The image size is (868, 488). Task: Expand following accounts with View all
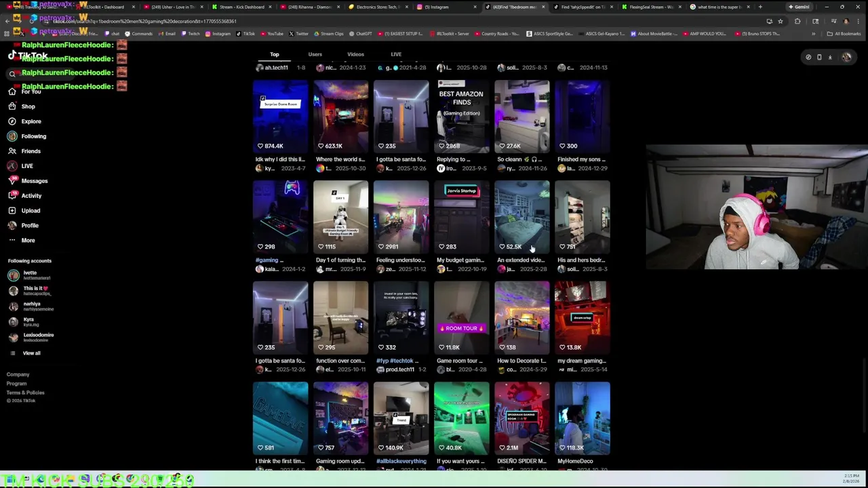tap(25, 353)
